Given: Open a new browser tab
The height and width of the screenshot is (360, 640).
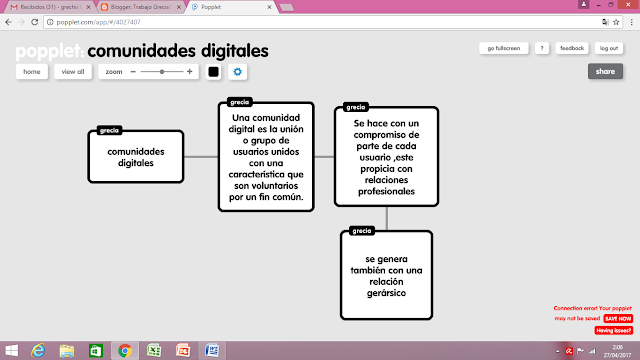Looking at the screenshot, I should (287, 7).
